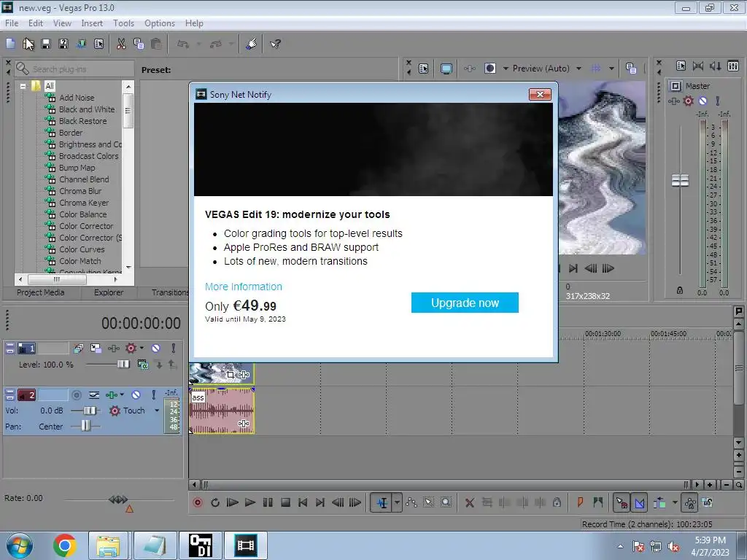Click the Redo arrow icon

point(216,44)
